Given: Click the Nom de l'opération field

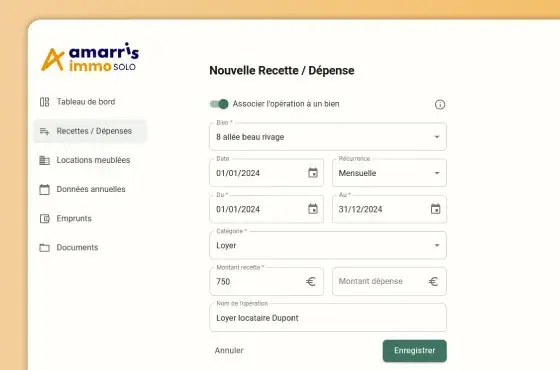Looking at the screenshot, I should coord(328,318).
